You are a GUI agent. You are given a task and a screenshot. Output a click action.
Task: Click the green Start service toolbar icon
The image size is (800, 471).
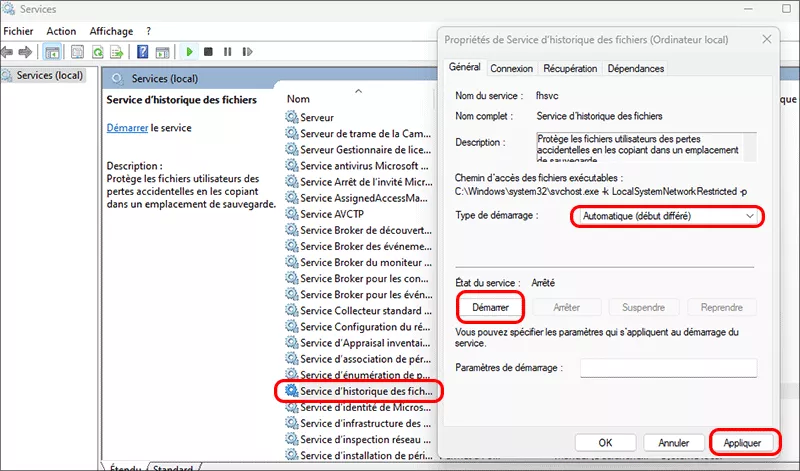[188, 52]
